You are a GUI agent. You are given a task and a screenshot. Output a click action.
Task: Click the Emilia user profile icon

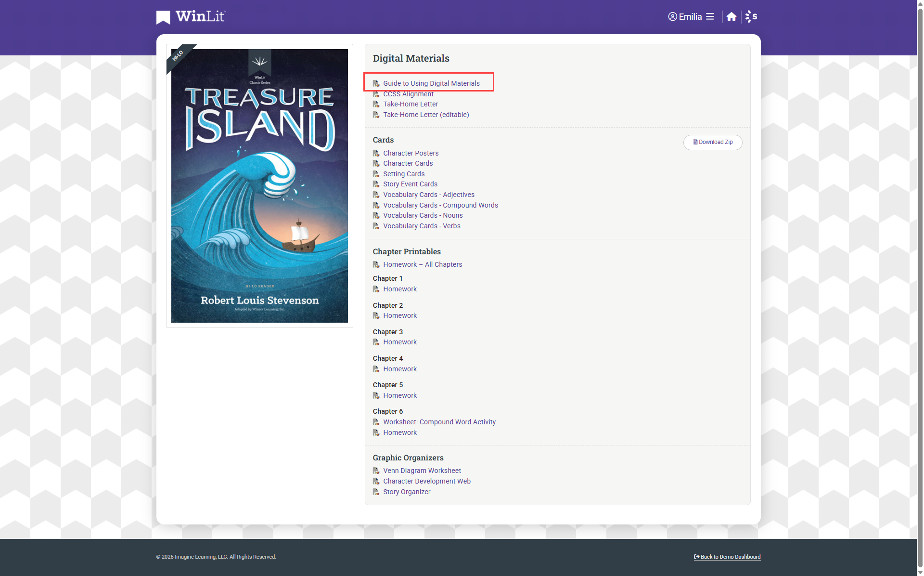click(672, 17)
